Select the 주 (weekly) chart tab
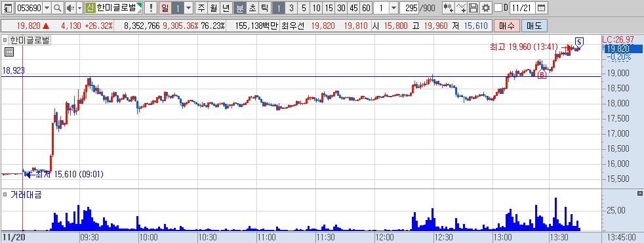The width and height of the screenshot is (644, 243). 201,8
